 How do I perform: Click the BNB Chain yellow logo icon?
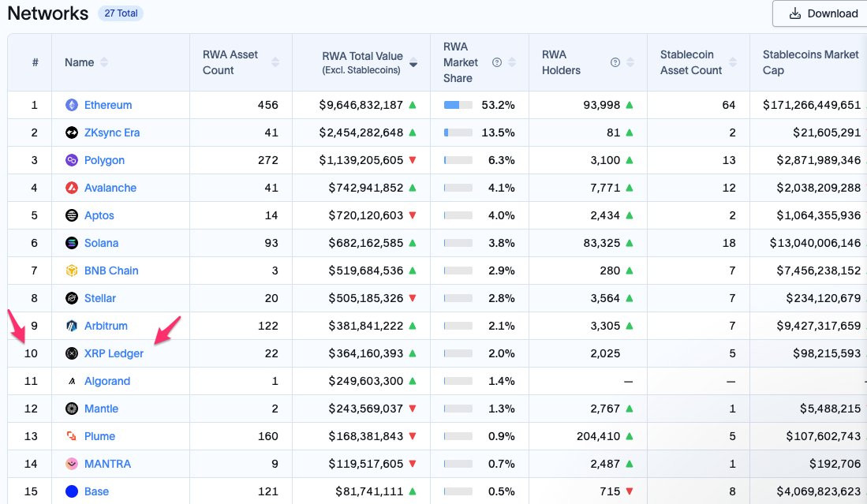(72, 271)
